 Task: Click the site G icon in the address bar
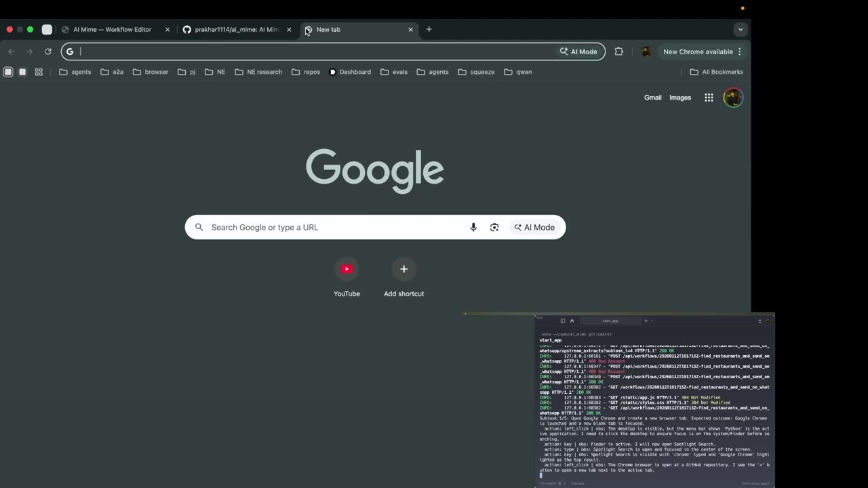coord(70,52)
